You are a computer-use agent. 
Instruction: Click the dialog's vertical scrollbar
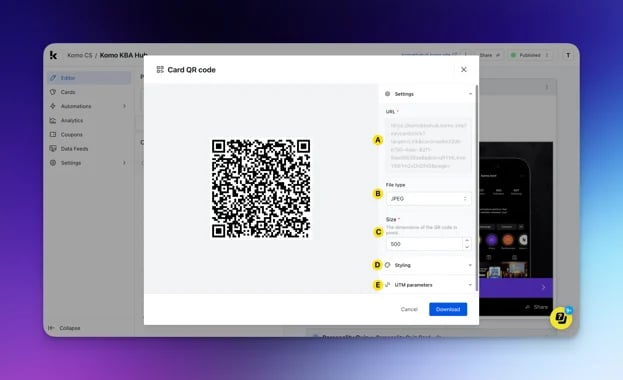tap(477, 187)
